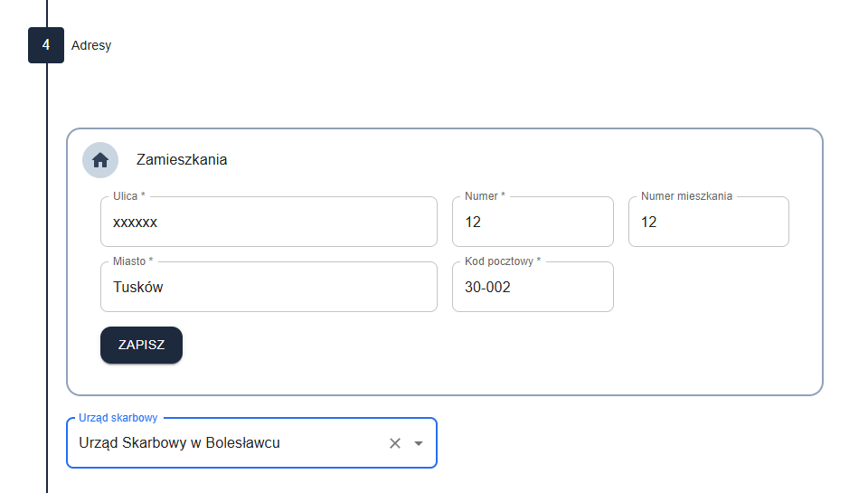The height and width of the screenshot is (493, 868).
Task: Clear the Urząd skarbowy selection
Action: click(x=394, y=443)
